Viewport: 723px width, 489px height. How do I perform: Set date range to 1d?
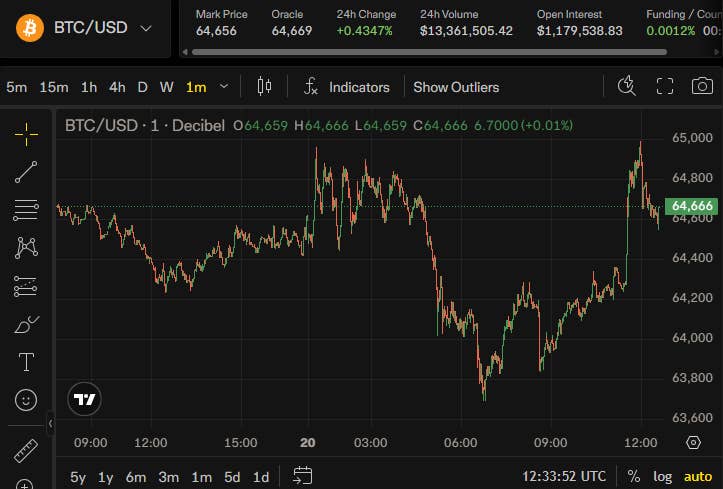(x=261, y=477)
